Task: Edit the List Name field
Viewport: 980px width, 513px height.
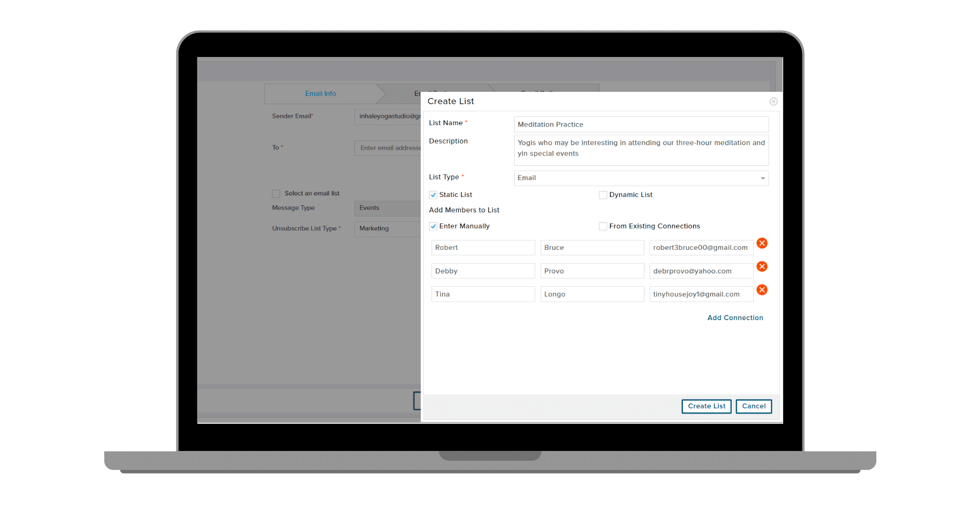Action: [x=641, y=125]
